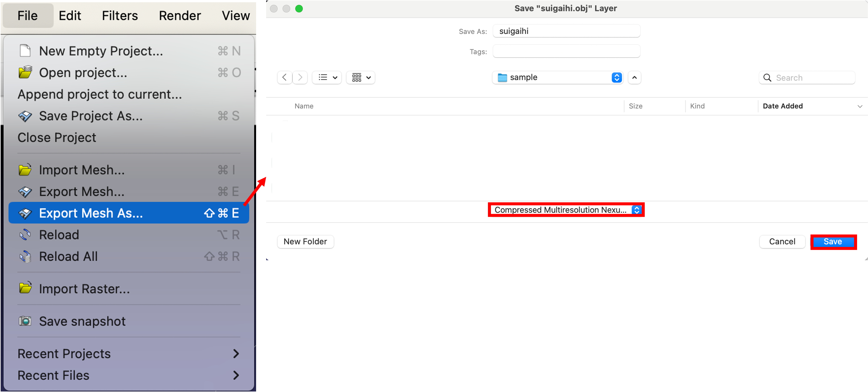Go back with the left chevron button
This screenshot has height=392, width=868.
tap(285, 77)
